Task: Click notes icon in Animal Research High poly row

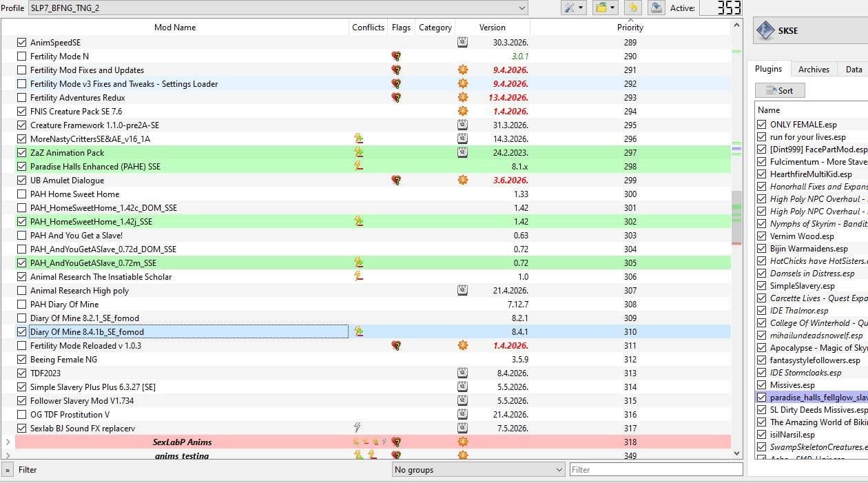Action: pyautogui.click(x=462, y=291)
